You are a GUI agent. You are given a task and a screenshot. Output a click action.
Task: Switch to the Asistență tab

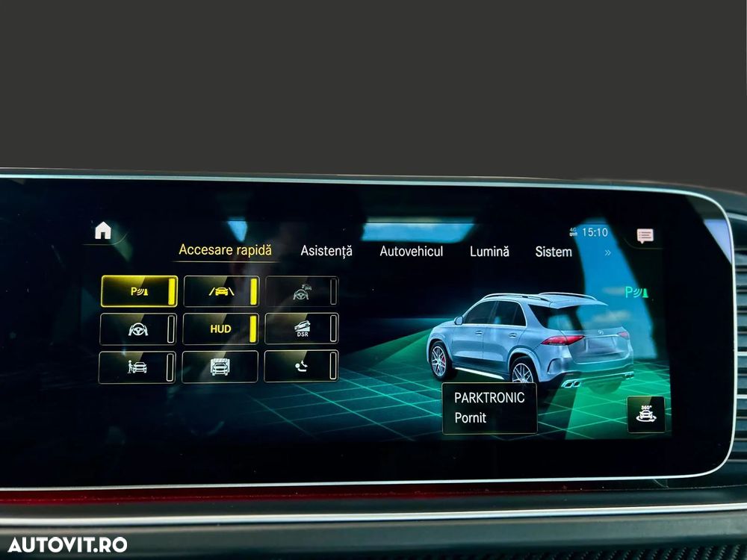click(x=326, y=251)
